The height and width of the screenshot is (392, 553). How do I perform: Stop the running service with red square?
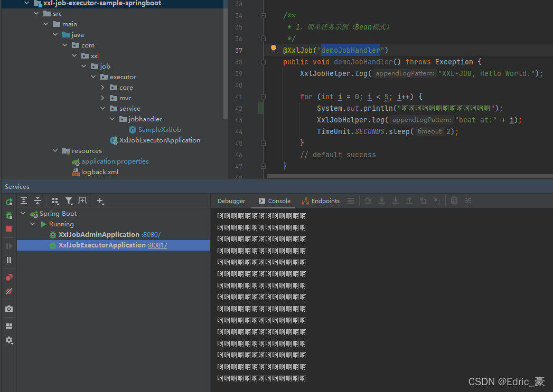click(9, 229)
